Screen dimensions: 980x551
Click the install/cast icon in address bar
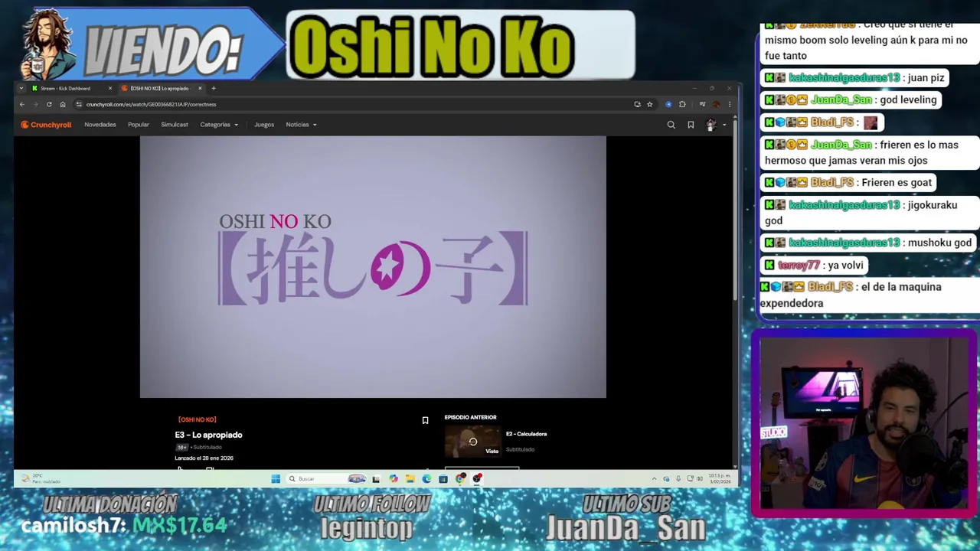click(x=638, y=104)
